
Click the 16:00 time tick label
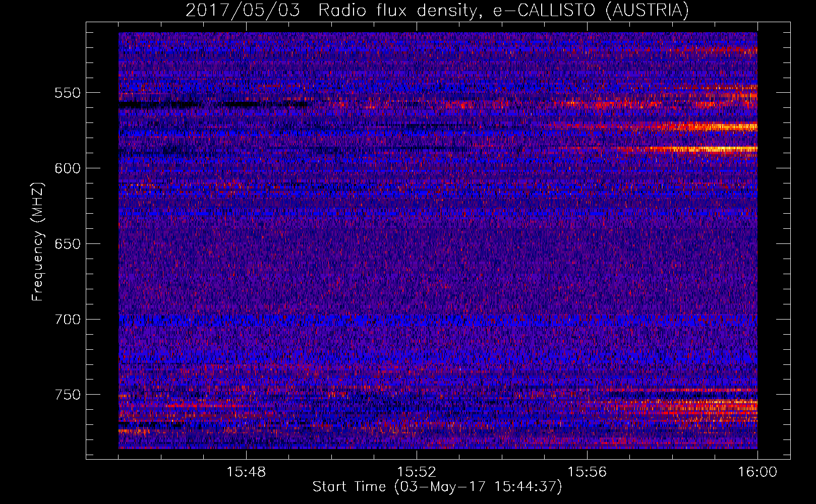click(x=757, y=472)
